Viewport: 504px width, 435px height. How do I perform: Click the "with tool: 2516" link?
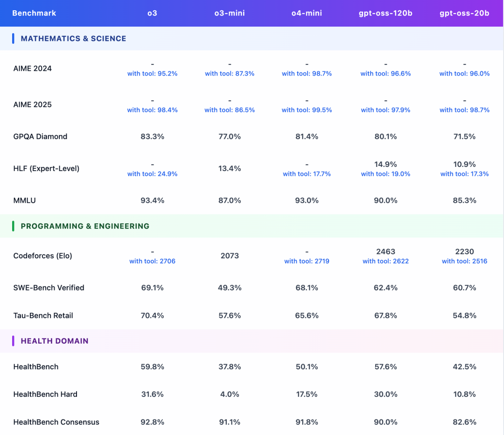464,261
